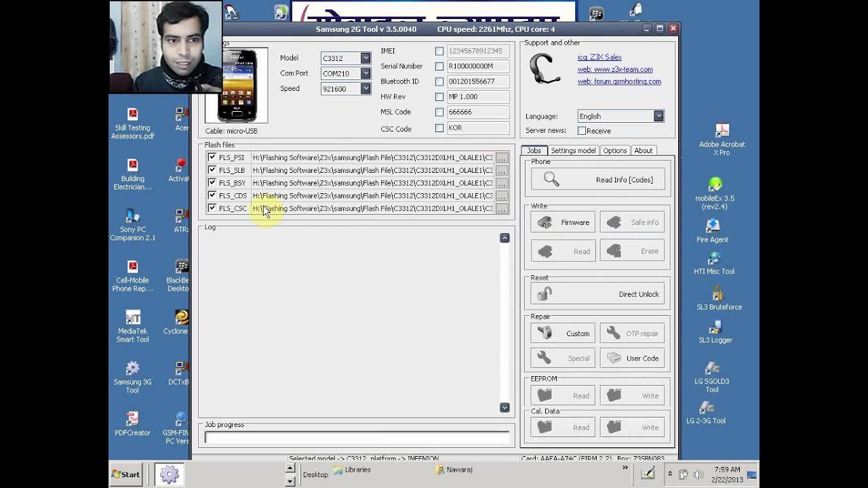Open SL3 Bruteforce desktop shortcut
The width and height of the screenshot is (868, 488).
(719, 299)
